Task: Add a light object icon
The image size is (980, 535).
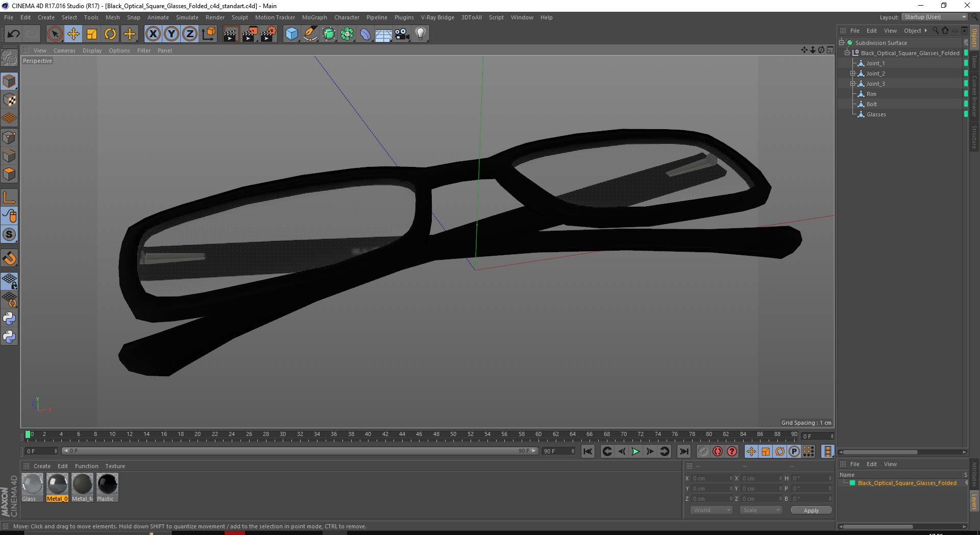Action: click(420, 34)
